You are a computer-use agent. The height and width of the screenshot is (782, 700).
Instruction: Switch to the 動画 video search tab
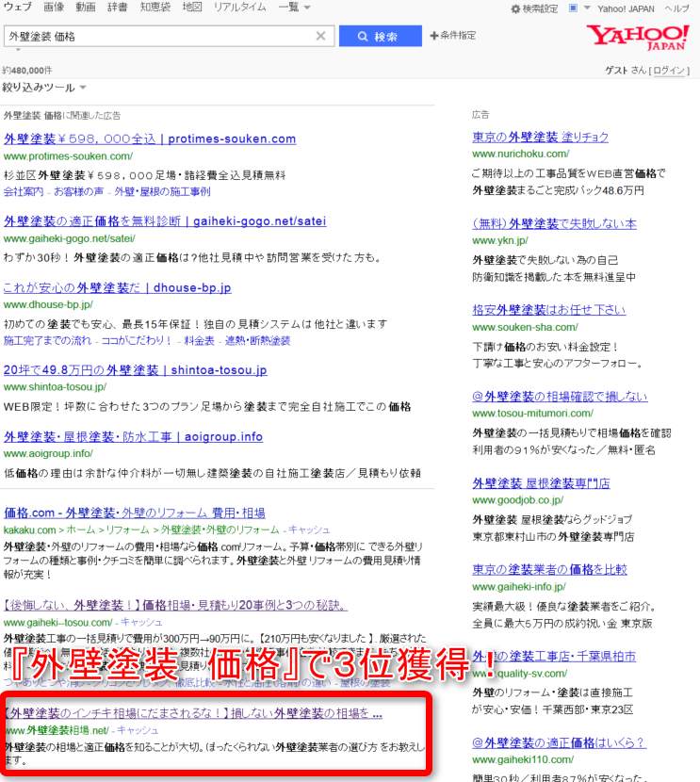(86, 7)
